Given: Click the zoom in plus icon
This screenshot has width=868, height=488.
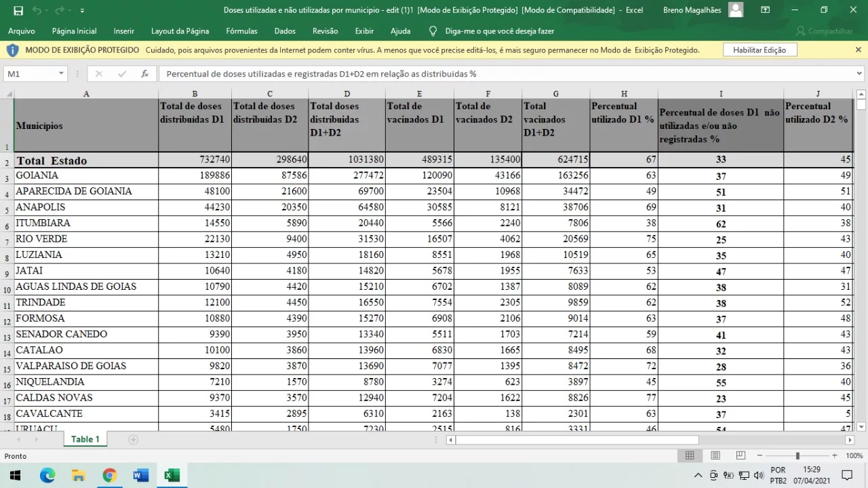Looking at the screenshot, I should [835, 455].
